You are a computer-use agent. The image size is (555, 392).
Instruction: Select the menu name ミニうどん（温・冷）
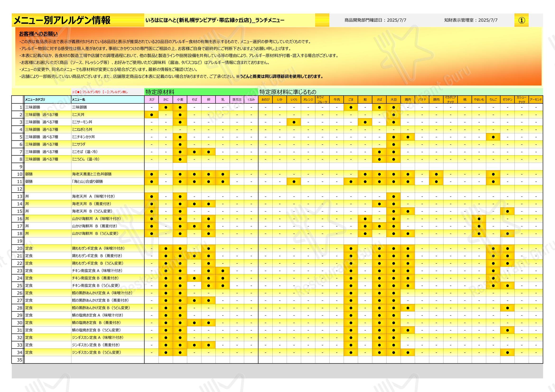86,159
